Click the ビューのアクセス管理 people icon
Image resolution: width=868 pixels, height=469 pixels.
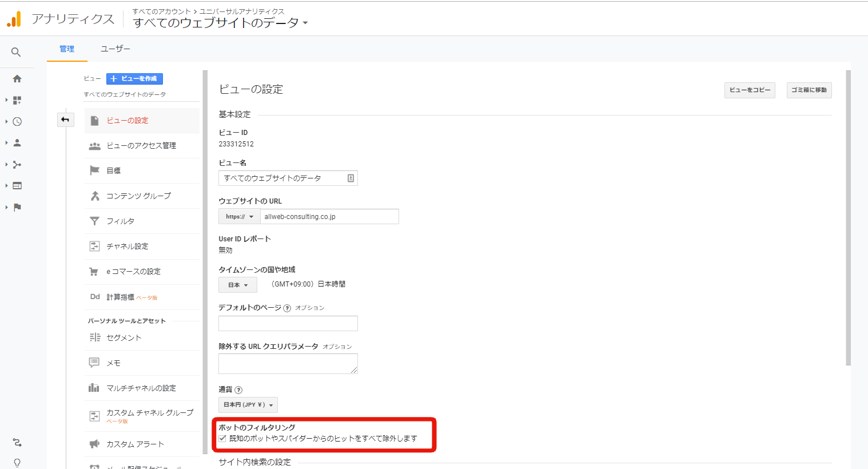point(95,146)
